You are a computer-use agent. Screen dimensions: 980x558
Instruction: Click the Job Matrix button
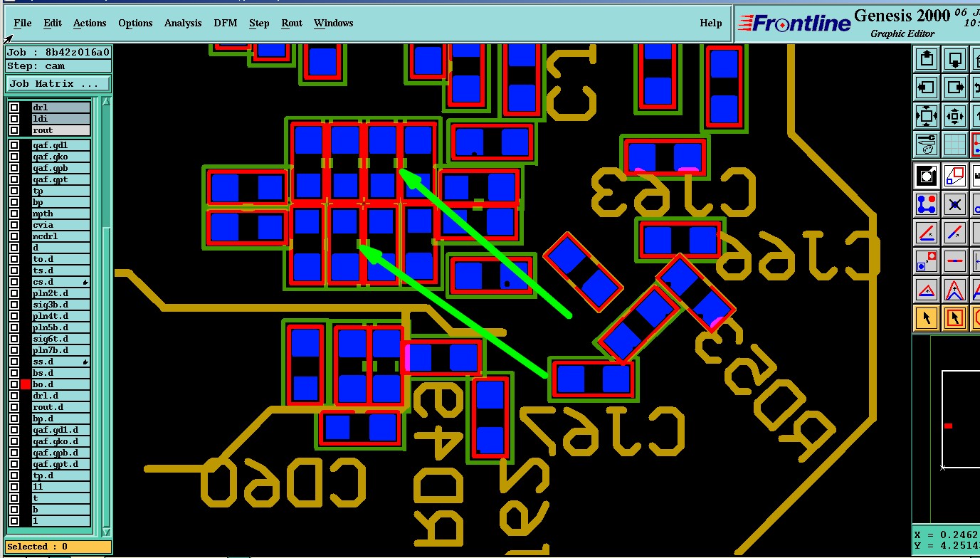click(x=58, y=83)
